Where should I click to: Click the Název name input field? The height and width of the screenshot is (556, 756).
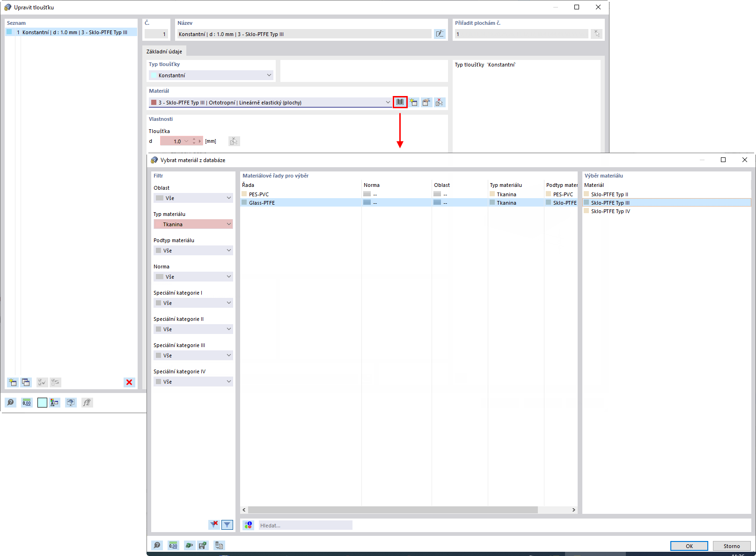(304, 34)
